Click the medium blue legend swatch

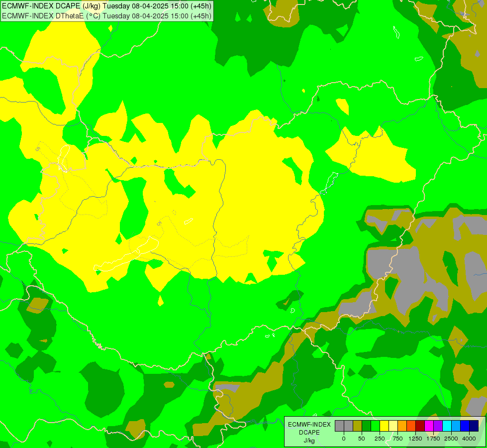pos(465,426)
